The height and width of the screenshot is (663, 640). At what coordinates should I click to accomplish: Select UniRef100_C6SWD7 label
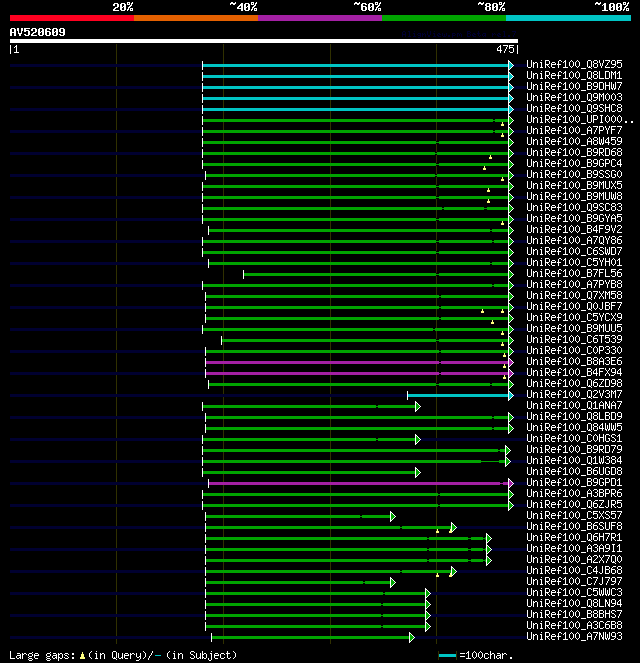coord(574,251)
